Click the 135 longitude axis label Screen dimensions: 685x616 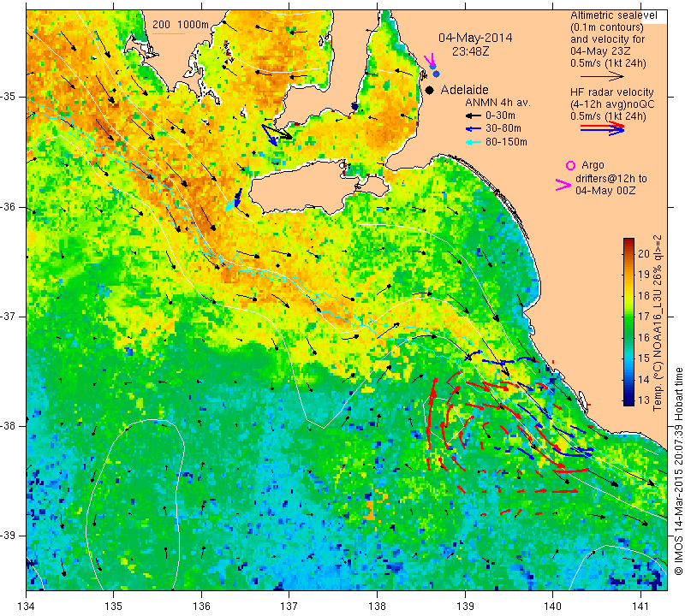coord(114,607)
